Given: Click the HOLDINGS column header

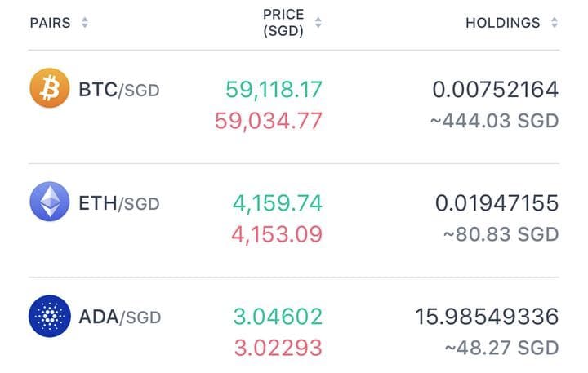Looking at the screenshot, I should 502,23.
